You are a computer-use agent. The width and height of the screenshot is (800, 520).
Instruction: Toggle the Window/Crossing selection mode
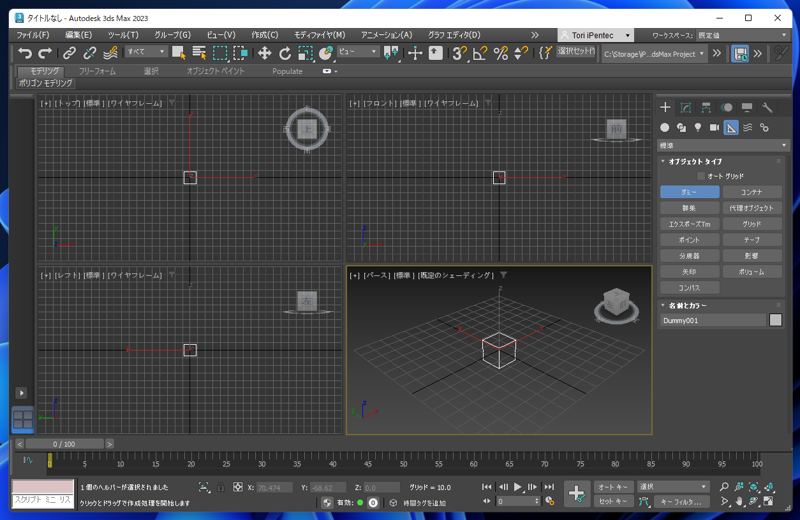click(x=240, y=53)
